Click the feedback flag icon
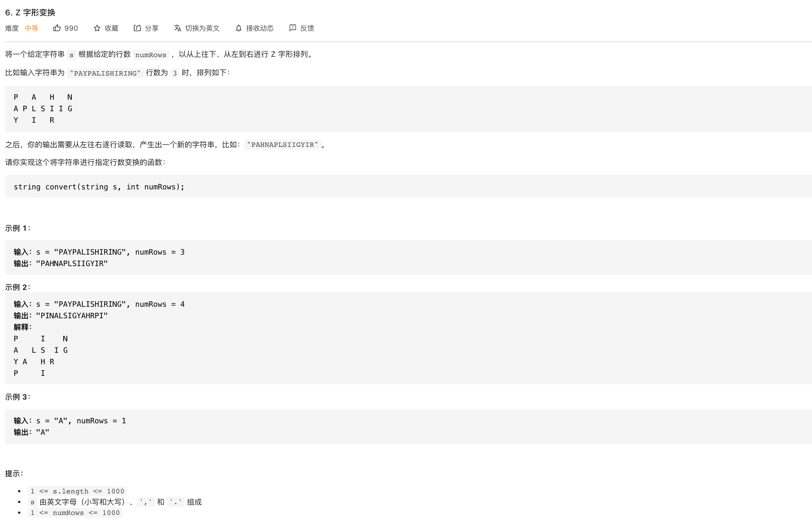Image resolution: width=812 pixels, height=523 pixels. point(292,28)
